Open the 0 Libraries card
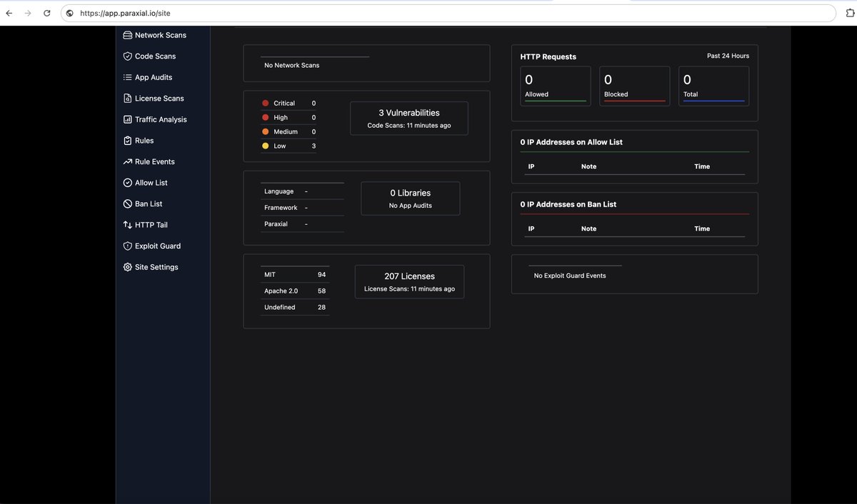 click(x=410, y=198)
